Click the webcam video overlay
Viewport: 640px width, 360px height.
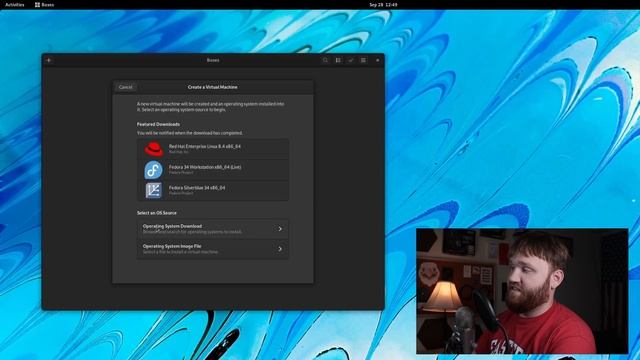[x=522, y=291]
